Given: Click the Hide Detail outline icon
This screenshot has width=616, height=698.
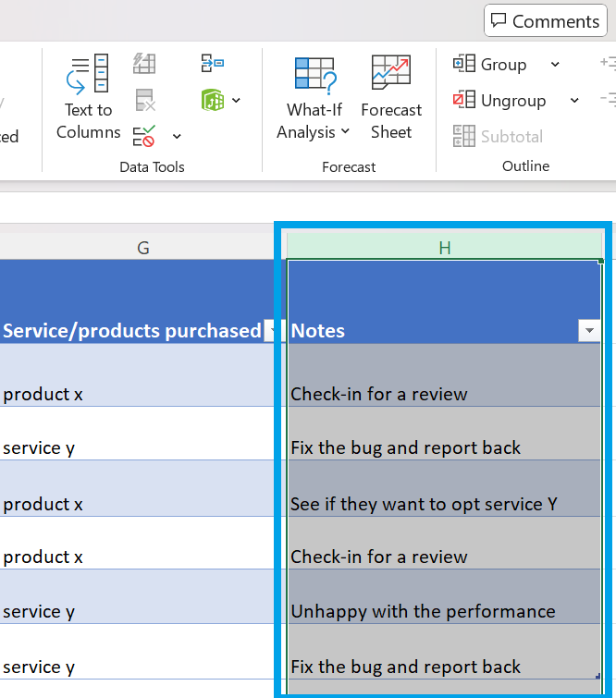Looking at the screenshot, I should 609,99.
